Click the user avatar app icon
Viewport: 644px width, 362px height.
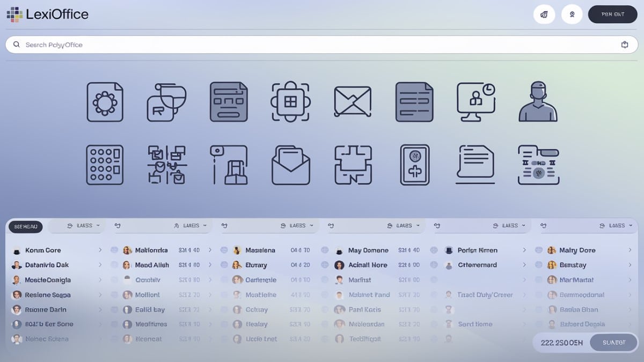538,101
